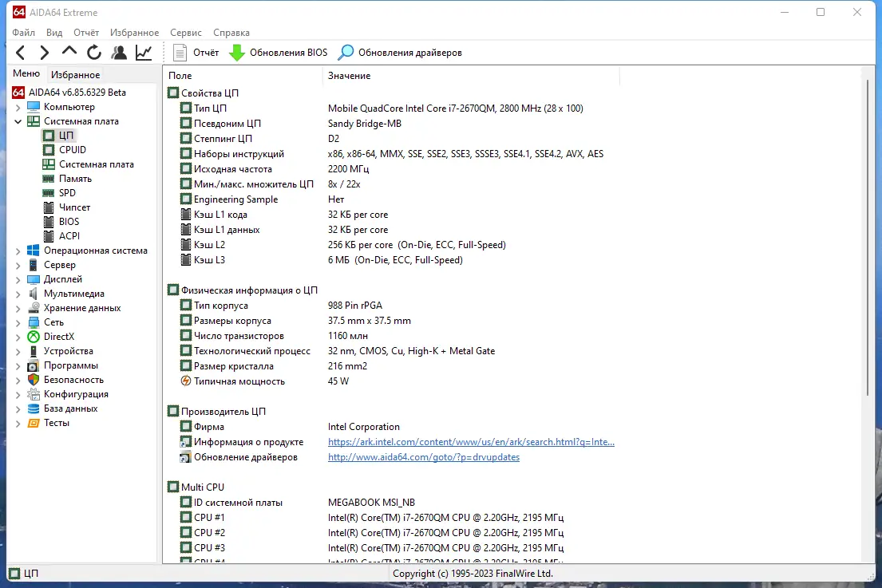Open Системная плата child tree item
The width and height of the screenshot is (882, 588).
(x=89, y=164)
